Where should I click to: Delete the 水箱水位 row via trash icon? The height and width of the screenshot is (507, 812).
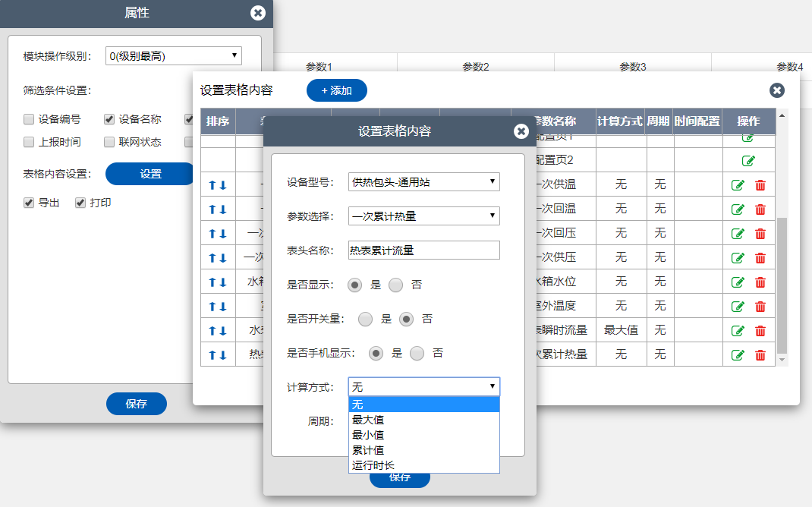(760, 282)
